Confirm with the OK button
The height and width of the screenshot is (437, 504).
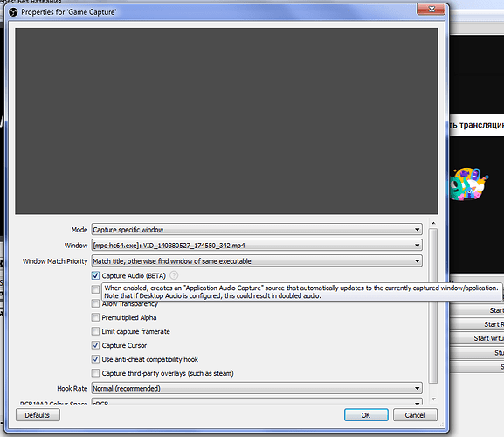coord(366,415)
